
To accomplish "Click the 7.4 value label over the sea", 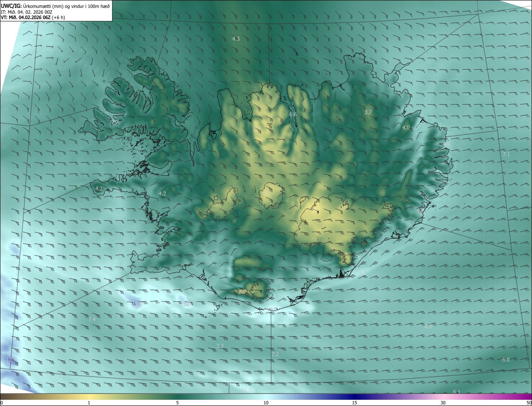I will (x=92, y=319).
